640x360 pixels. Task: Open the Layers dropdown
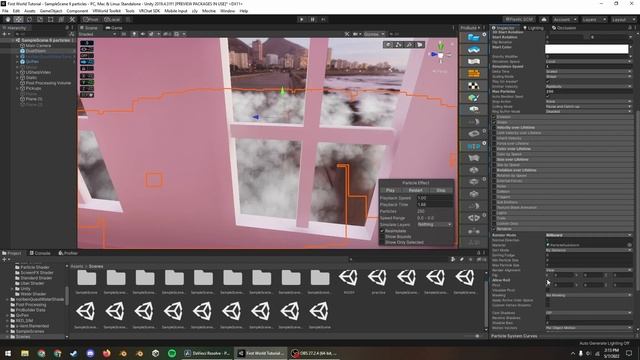(x=593, y=19)
